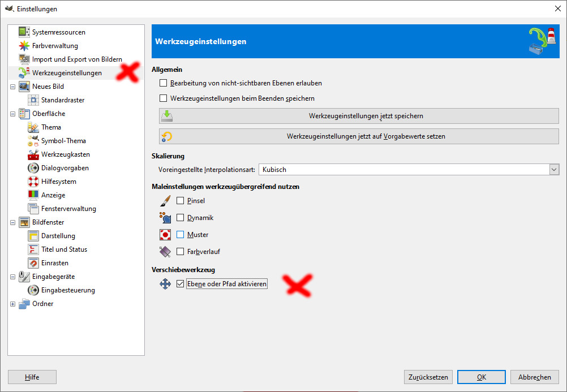Uncheck Ebene oder Pfad aktivieren
Viewport: 567px width, 392px height.
(181, 284)
